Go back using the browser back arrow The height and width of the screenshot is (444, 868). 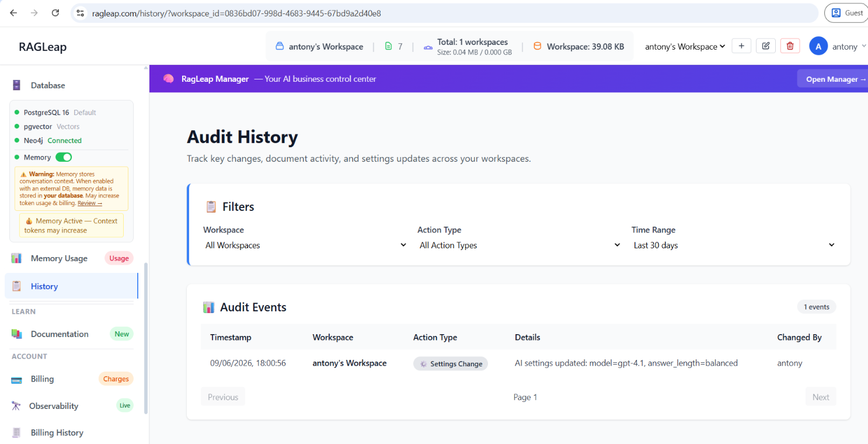coord(13,13)
